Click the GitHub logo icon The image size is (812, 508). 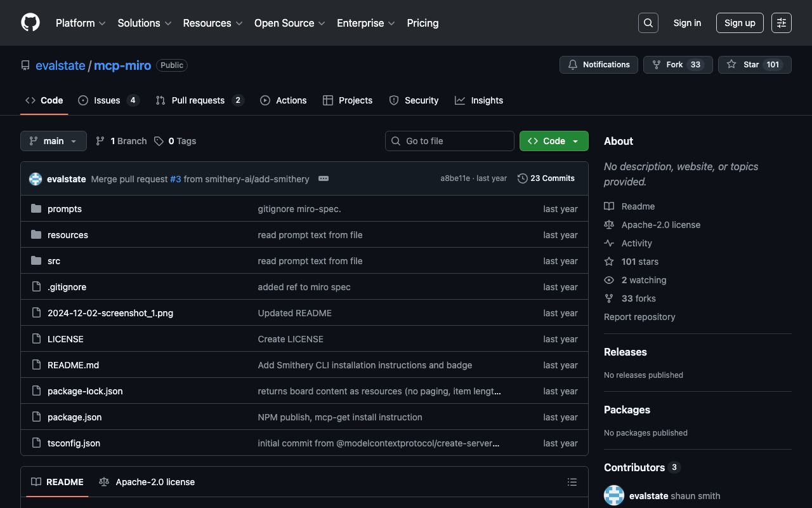click(30, 23)
